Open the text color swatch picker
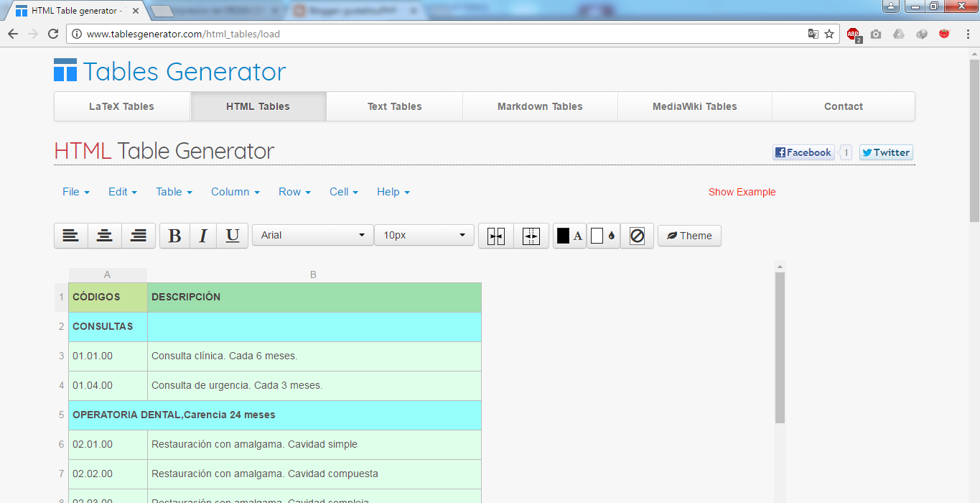Screen dimensions: 980x503 point(568,236)
